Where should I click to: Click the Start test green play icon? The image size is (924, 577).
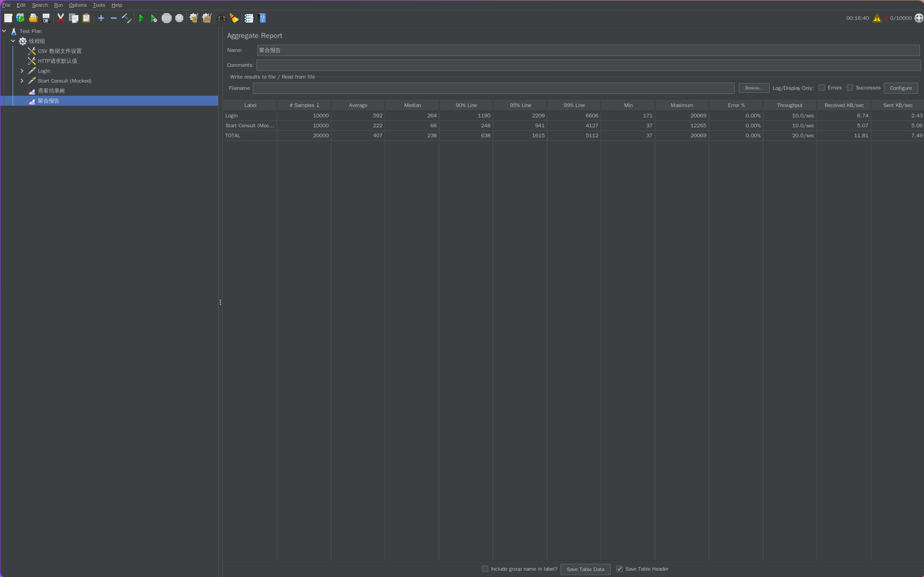point(141,19)
